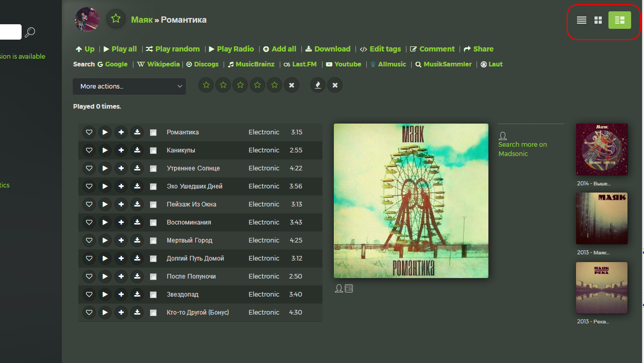Play the track Мертвый Город

105,240
